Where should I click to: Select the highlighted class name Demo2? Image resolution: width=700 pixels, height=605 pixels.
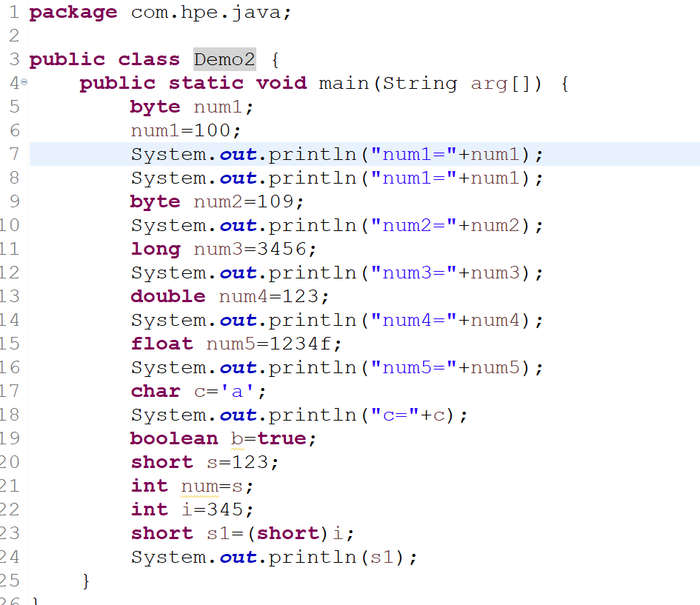224,59
